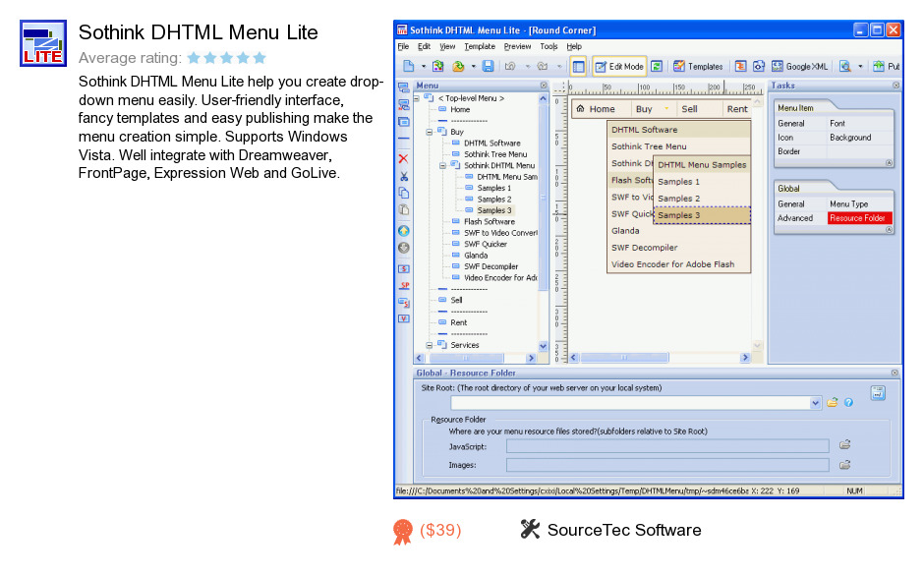The height and width of the screenshot is (575, 924).
Task: Click the SP red sidebar icon
Action: (404, 285)
